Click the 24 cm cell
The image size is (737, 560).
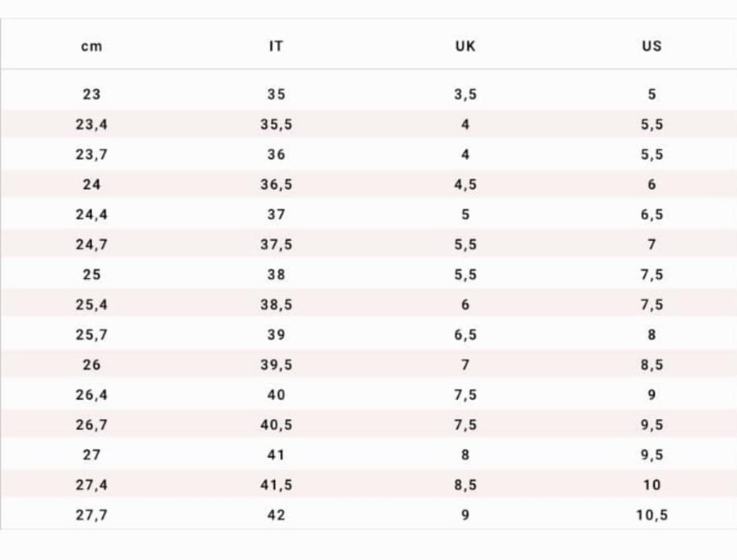click(92, 185)
